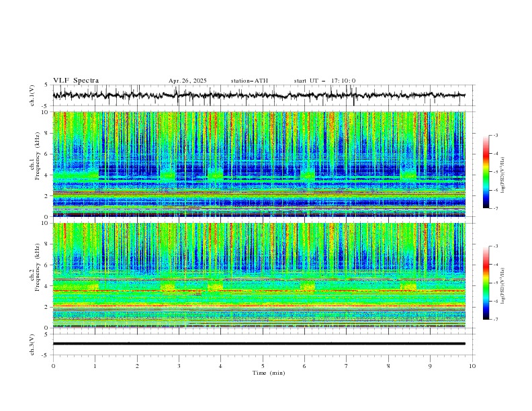532x411 pixels.
Task: Click the time axis tick label '7'
Action: 347,366
